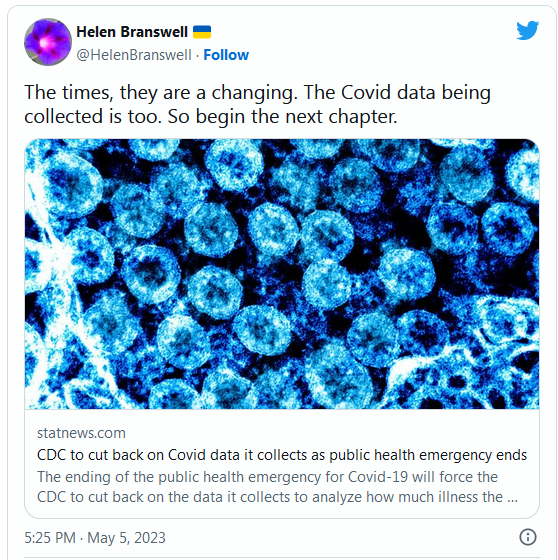Screen dimensions: 558x560
Task: Click the blue Twitter bird logo
Action: tap(527, 30)
